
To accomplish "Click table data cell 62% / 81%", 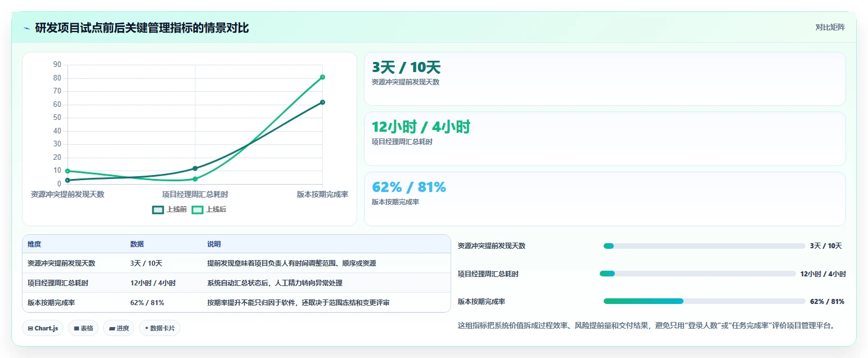I will [x=147, y=302].
